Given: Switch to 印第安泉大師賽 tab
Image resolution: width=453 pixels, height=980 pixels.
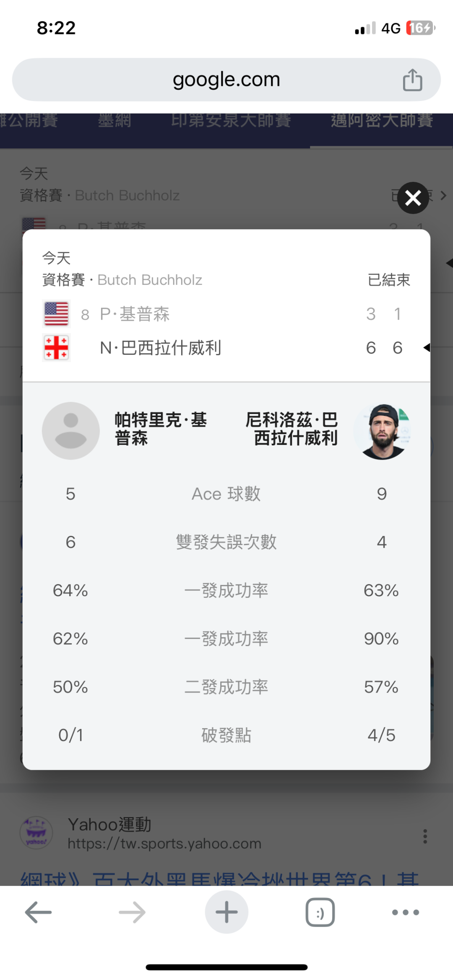Looking at the screenshot, I should click(x=231, y=121).
